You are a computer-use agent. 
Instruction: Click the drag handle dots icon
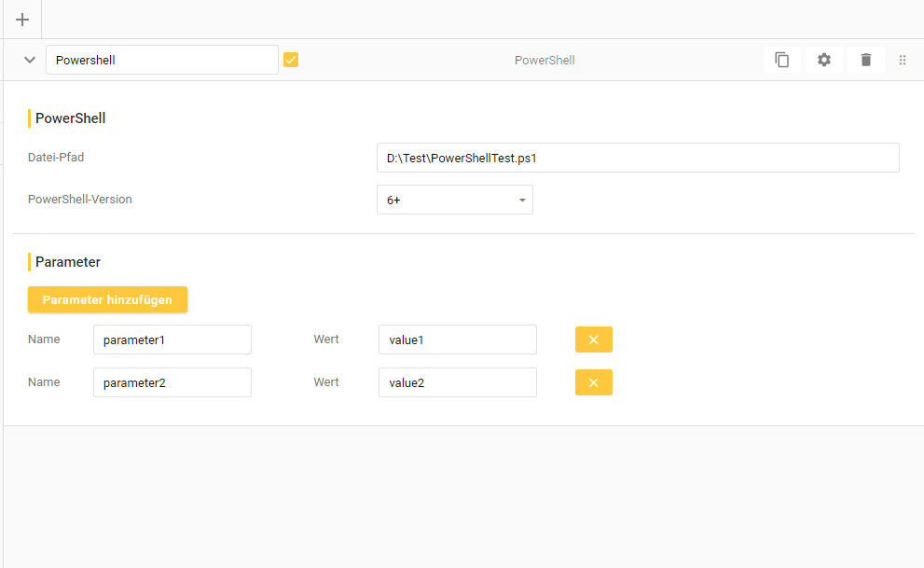[x=903, y=60]
